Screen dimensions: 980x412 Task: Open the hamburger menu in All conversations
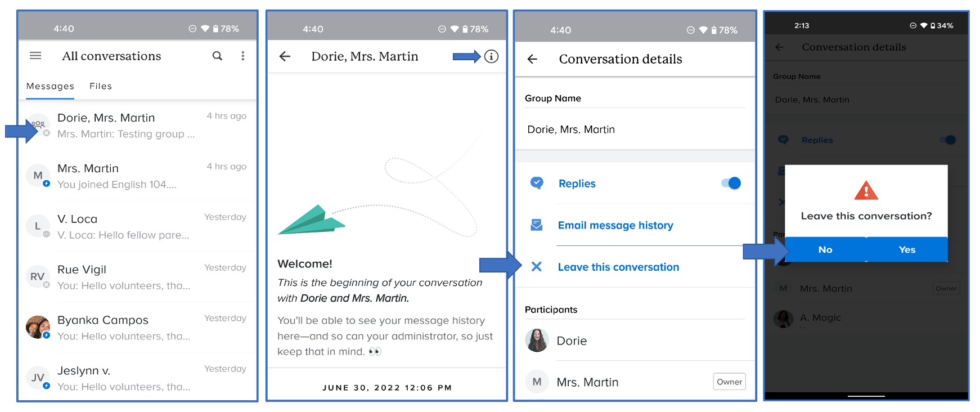[x=35, y=56]
